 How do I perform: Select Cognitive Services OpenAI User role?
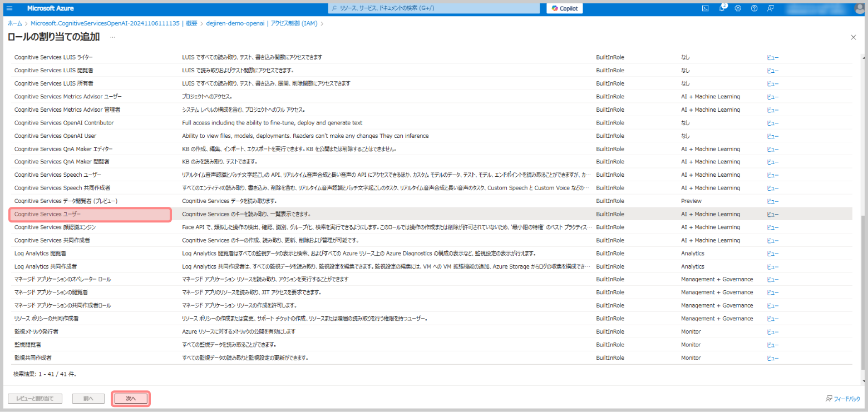[55, 136]
